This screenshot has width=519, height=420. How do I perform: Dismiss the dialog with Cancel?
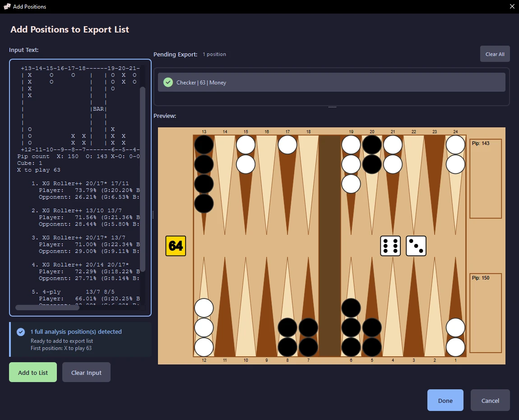[x=490, y=400]
